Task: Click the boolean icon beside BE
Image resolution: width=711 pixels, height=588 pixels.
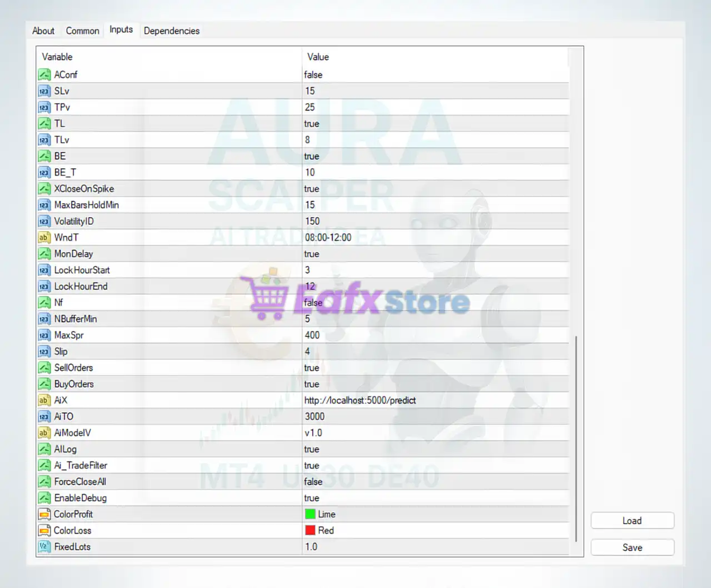Action: click(44, 156)
